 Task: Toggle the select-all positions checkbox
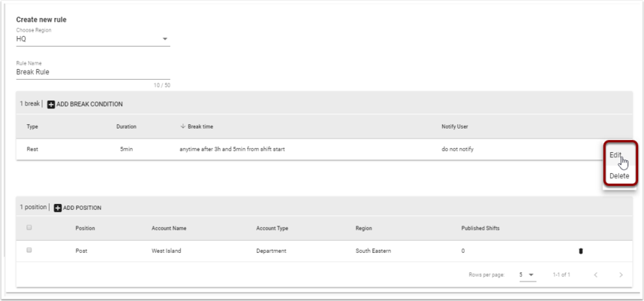point(29,227)
